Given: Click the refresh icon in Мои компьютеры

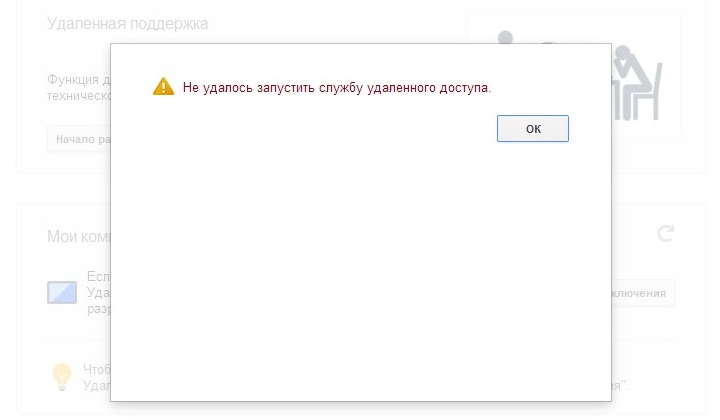Looking at the screenshot, I should [665, 234].
